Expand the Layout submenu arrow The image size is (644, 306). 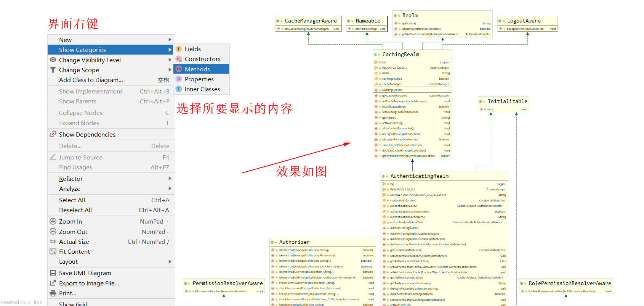170,261
